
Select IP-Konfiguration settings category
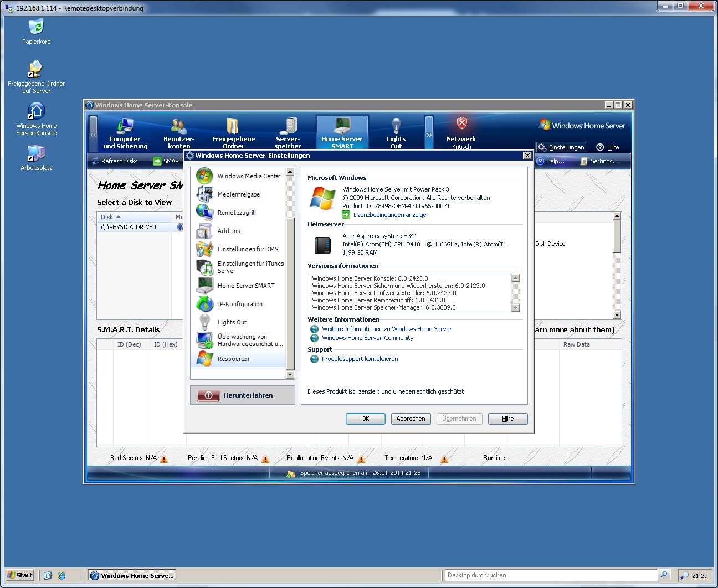pos(238,304)
